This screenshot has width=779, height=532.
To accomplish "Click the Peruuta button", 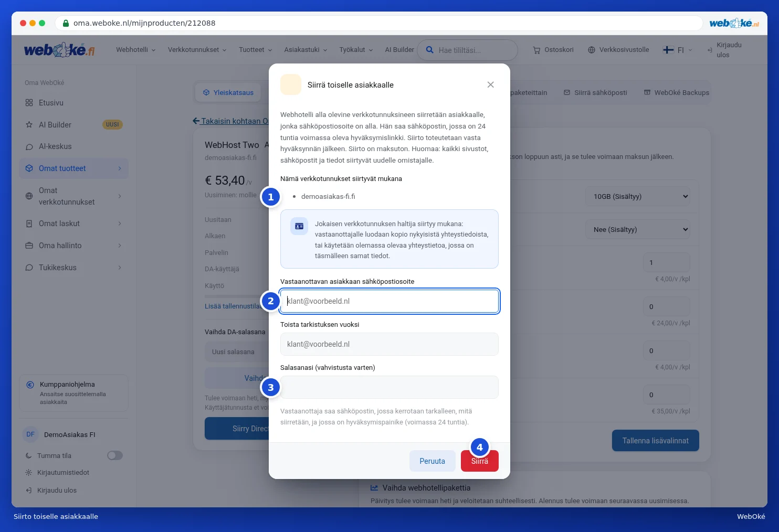I will click(433, 461).
